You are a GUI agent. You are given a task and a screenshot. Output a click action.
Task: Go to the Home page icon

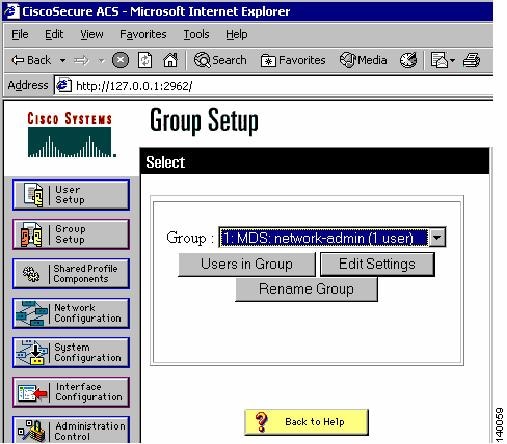point(170,61)
